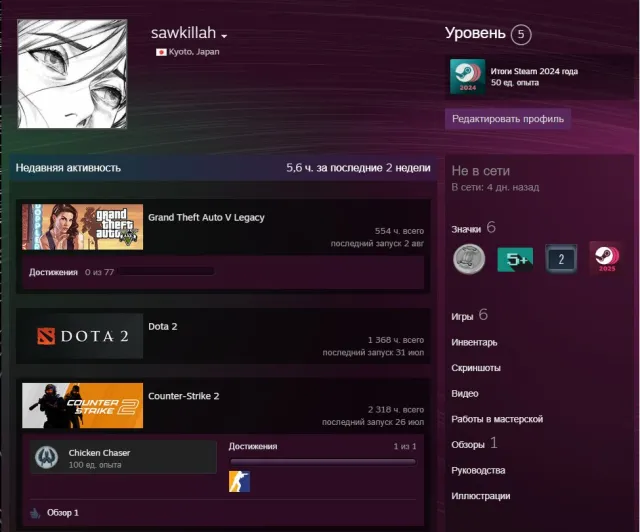The height and width of the screenshot is (532, 640).
Task: Select the "Kyoto, Japan" location text
Action: coord(194,52)
